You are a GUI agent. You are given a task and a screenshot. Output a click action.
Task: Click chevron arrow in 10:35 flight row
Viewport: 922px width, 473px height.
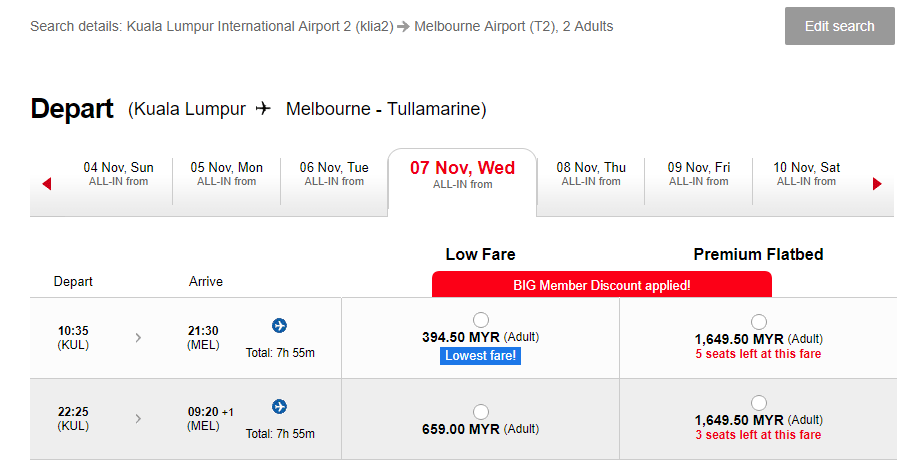pyautogui.click(x=138, y=338)
